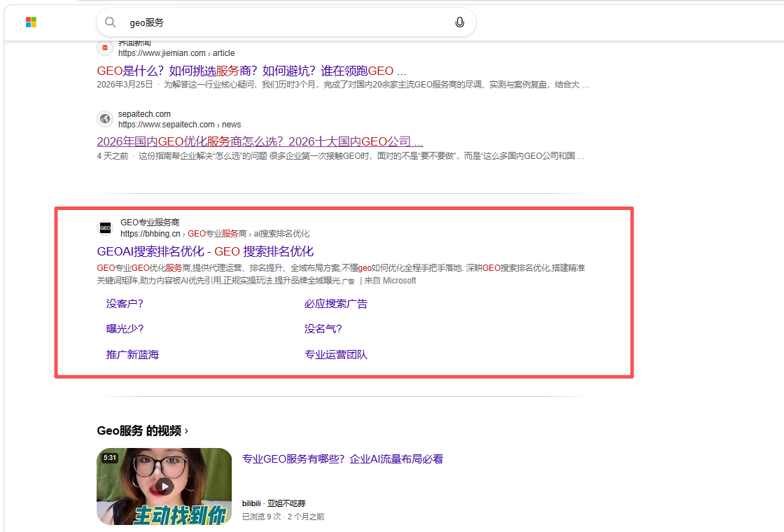784x532 pixels.
Task: Click the 没客户? sitelink
Action: point(125,304)
